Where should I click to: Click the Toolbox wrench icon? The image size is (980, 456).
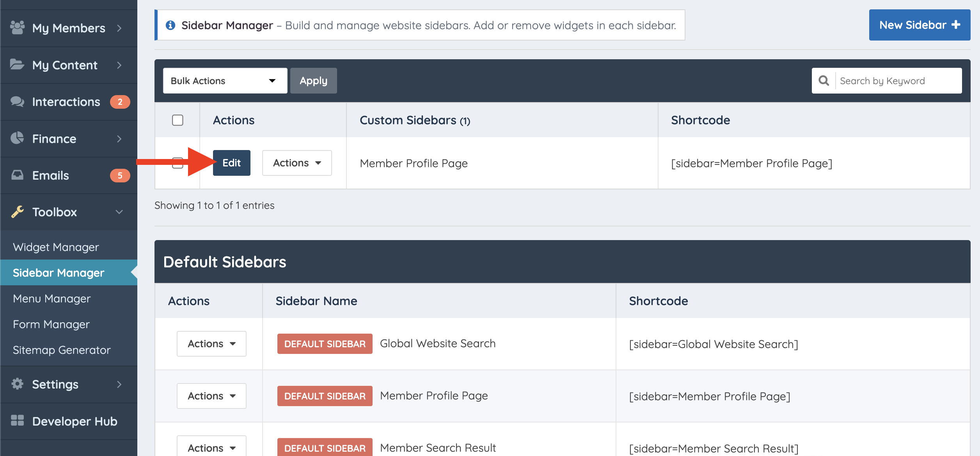point(17,212)
